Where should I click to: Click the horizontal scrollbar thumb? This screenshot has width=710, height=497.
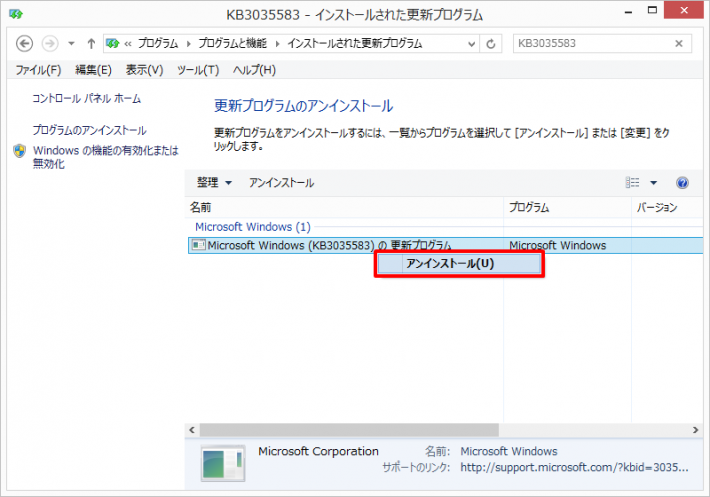pos(349,430)
